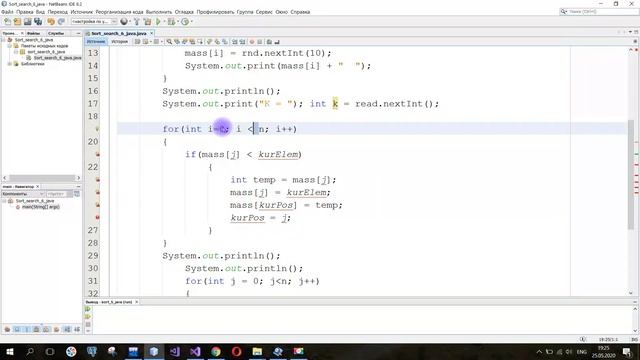The image size is (640, 360).
Task: Switch to the Источник view button
Action: (96, 42)
